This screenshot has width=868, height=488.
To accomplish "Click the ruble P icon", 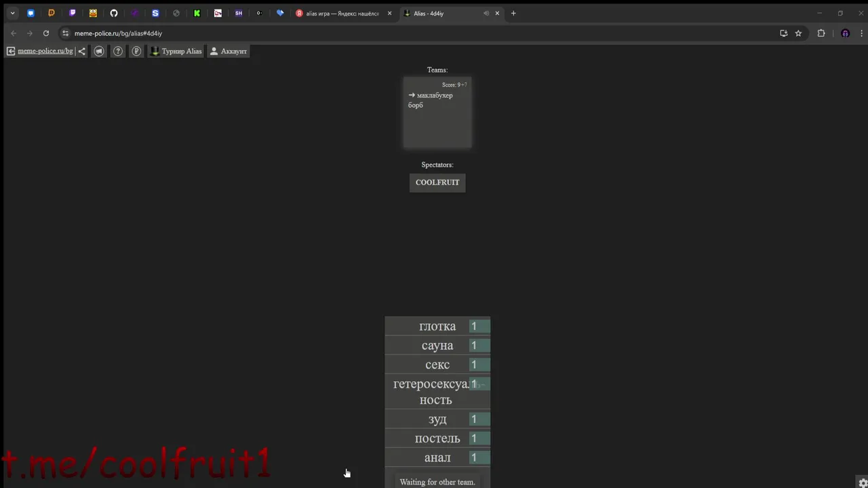I will pyautogui.click(x=136, y=51).
